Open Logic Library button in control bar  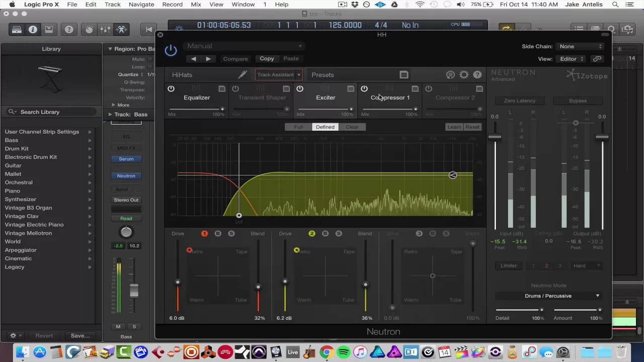pyautogui.click(x=17, y=30)
